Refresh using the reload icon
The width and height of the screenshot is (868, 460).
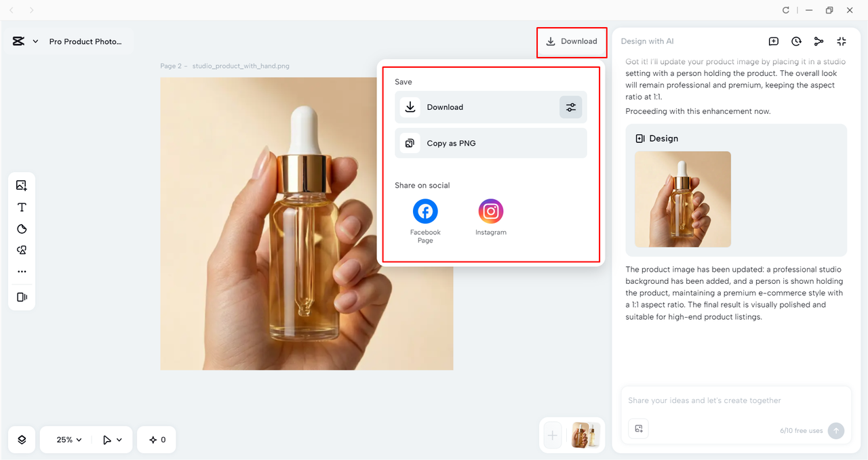point(786,10)
